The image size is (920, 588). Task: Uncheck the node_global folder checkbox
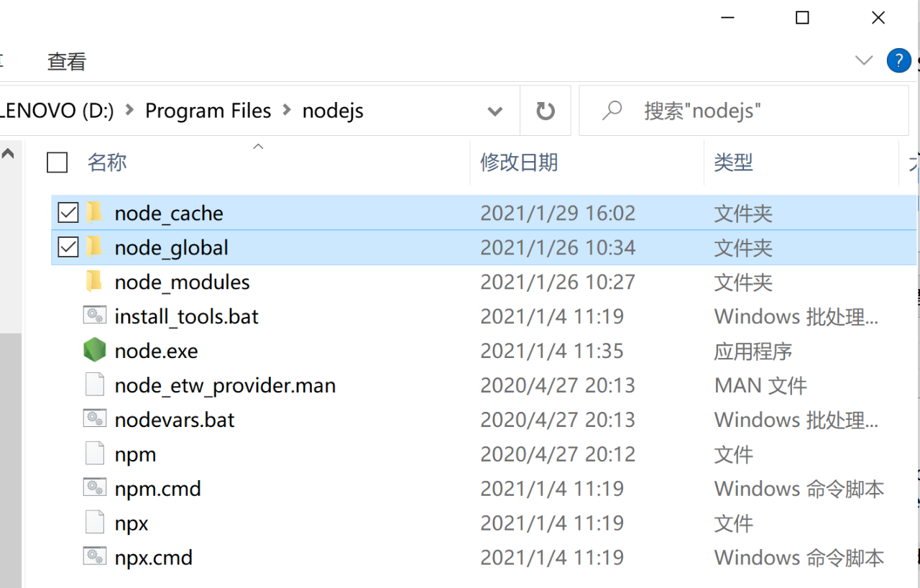coord(68,247)
